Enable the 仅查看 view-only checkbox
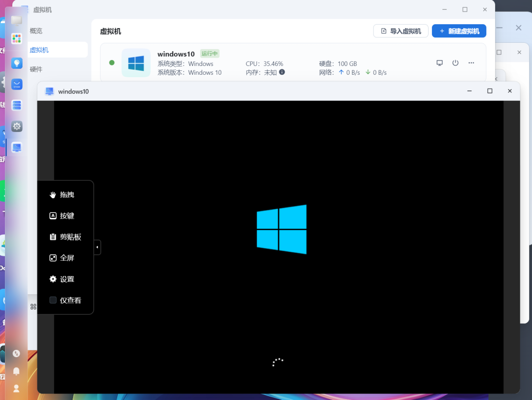532x400 pixels. click(x=53, y=300)
